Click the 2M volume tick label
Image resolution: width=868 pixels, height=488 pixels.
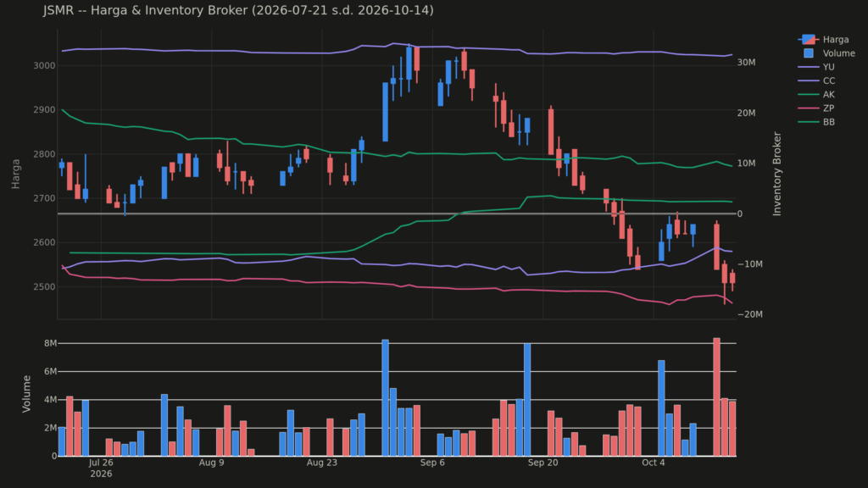[x=50, y=428]
